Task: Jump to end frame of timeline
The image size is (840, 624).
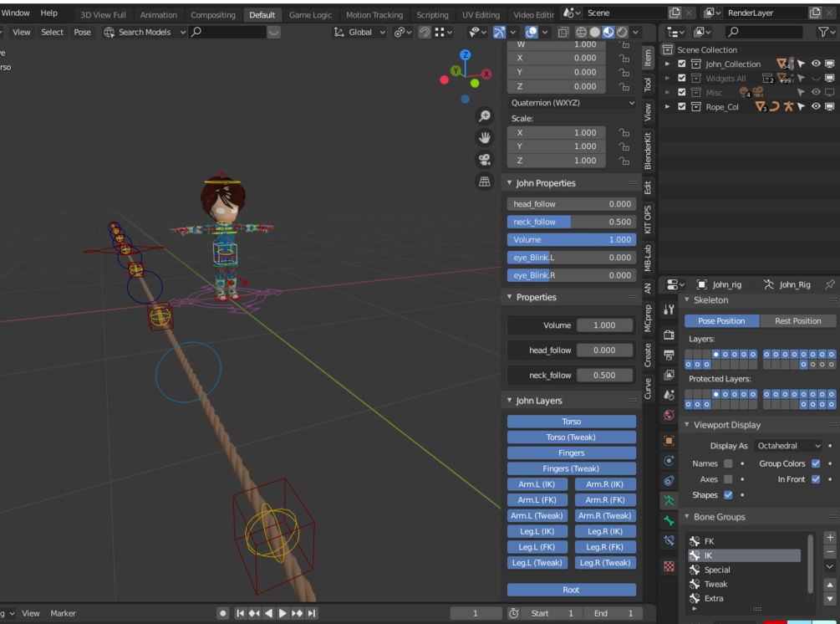Action: pos(312,613)
